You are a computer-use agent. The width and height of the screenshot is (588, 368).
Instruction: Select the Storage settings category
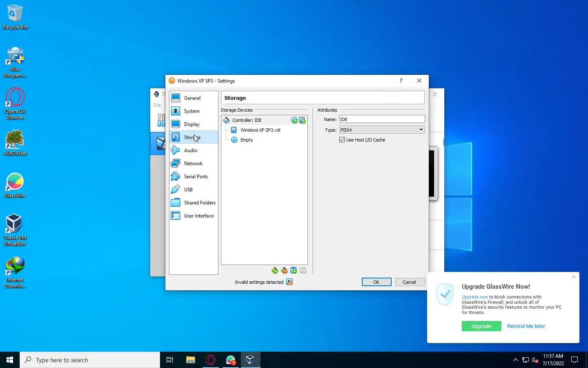[194, 137]
